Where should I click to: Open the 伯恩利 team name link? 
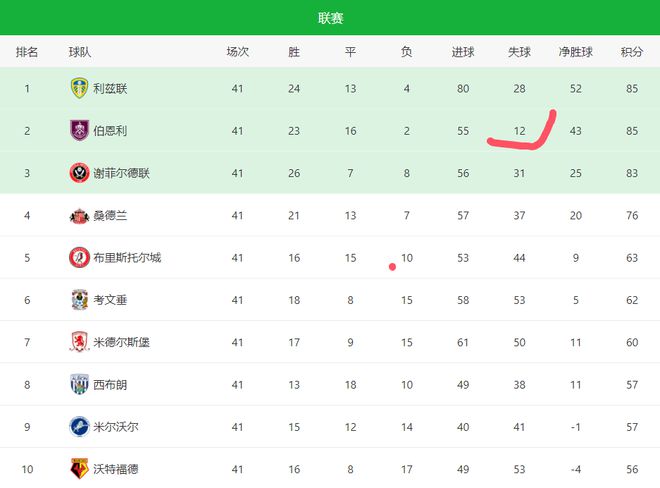pyautogui.click(x=110, y=131)
